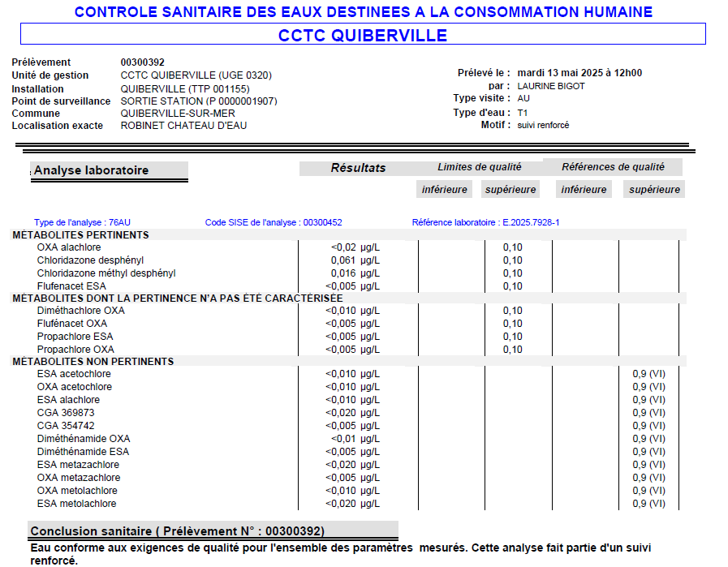728x567 pixels.
Task: Select the 'ESA alachlore' row label
Action: 68,400
